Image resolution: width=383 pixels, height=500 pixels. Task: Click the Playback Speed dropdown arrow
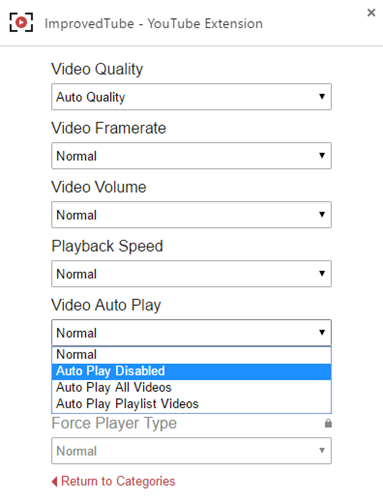click(322, 273)
